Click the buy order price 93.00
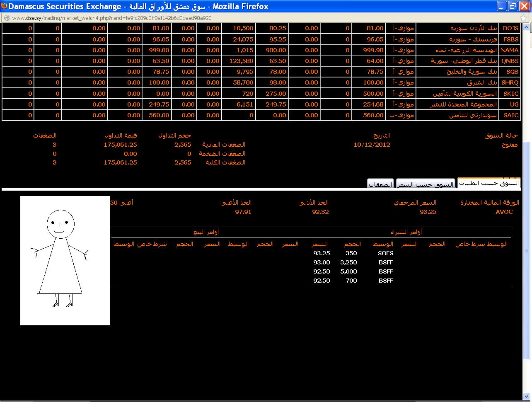Image resolution: width=532 pixels, height=402 pixels. tap(322, 262)
